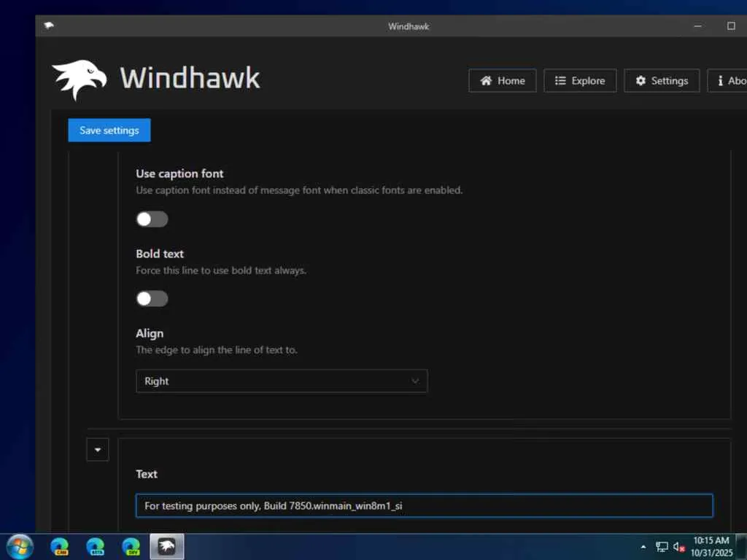Image resolution: width=747 pixels, height=560 pixels.
Task: Launch Edge Beta from the taskbar
Action: [96, 547]
